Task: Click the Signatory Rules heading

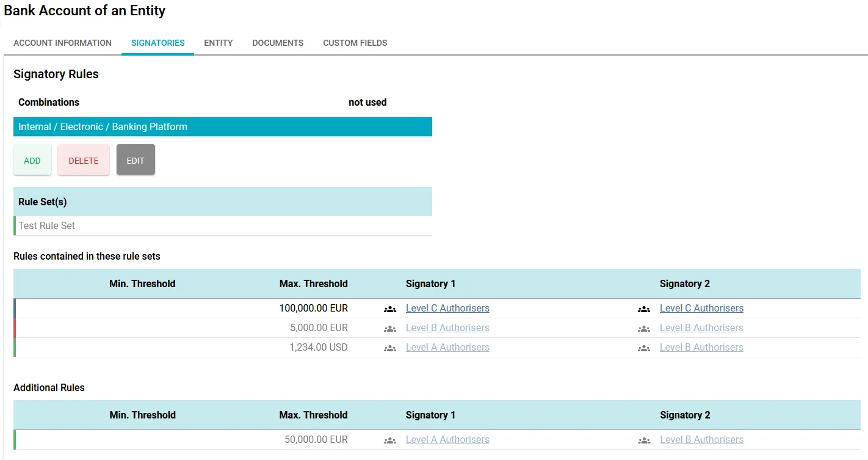Action: (x=56, y=74)
